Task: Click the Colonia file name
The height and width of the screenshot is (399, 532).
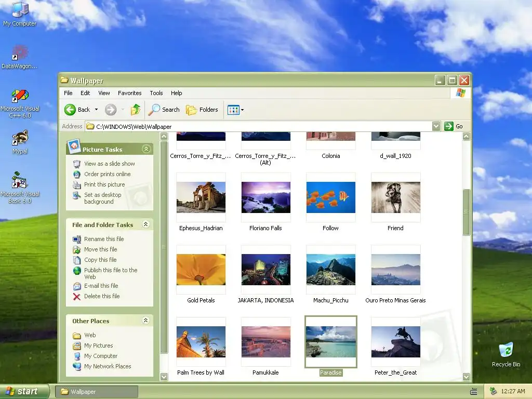Action: [331, 156]
